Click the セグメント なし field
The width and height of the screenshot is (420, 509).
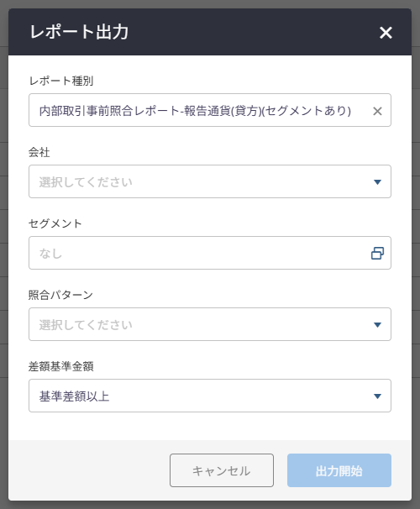click(x=210, y=253)
